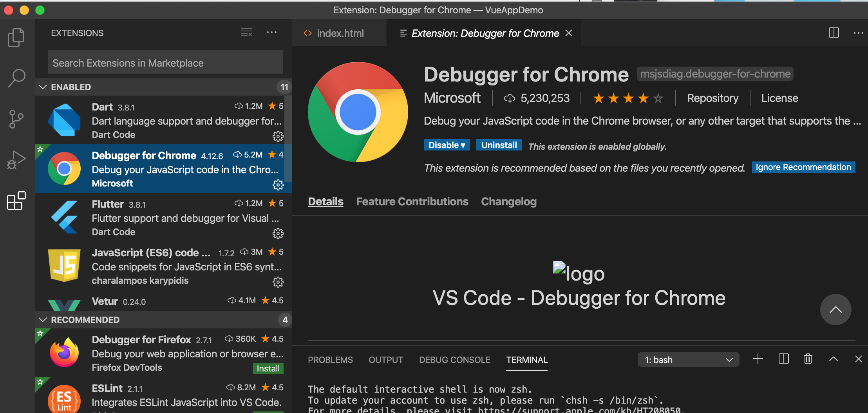The width and height of the screenshot is (868, 413).
Task: Open the Explorer view
Action: 16,37
